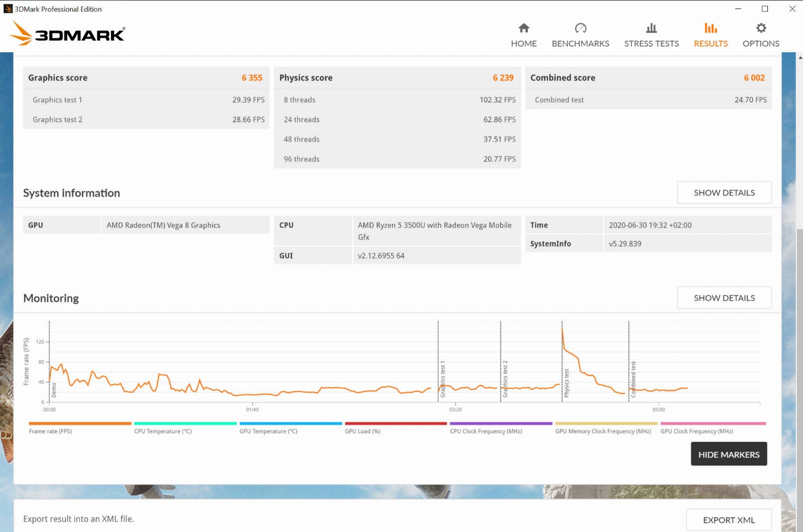Image resolution: width=803 pixels, height=532 pixels.
Task: Click the Export result into an XML file text
Action: coord(78,519)
